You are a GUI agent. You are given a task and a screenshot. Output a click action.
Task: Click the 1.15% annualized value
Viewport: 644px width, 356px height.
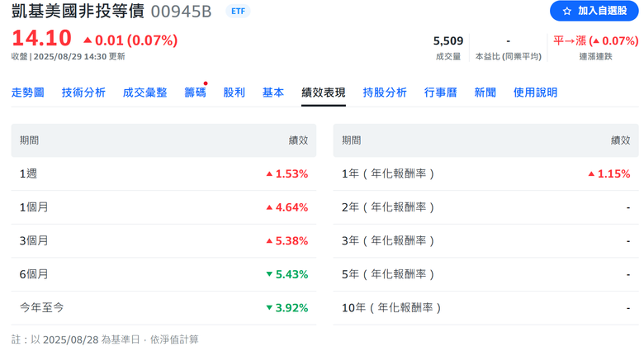(613, 174)
